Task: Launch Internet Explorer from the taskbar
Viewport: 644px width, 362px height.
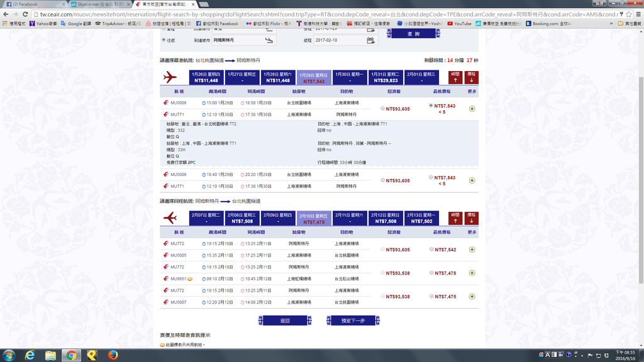Action: tap(30, 355)
